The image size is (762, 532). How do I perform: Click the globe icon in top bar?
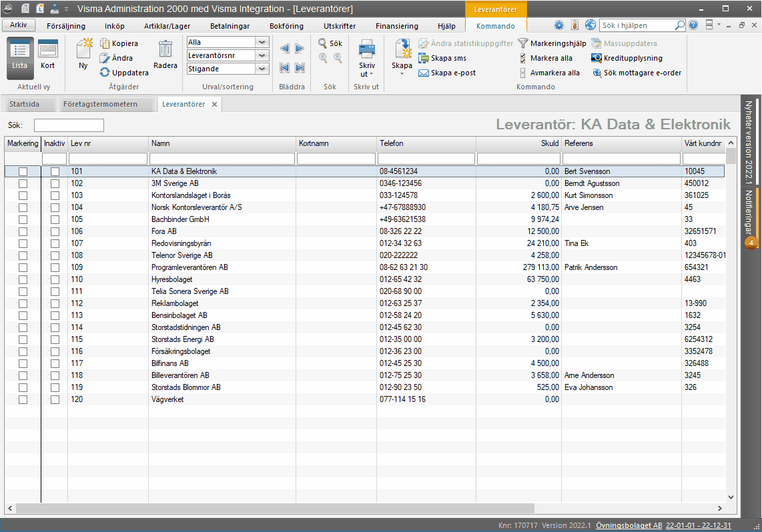[x=591, y=25]
